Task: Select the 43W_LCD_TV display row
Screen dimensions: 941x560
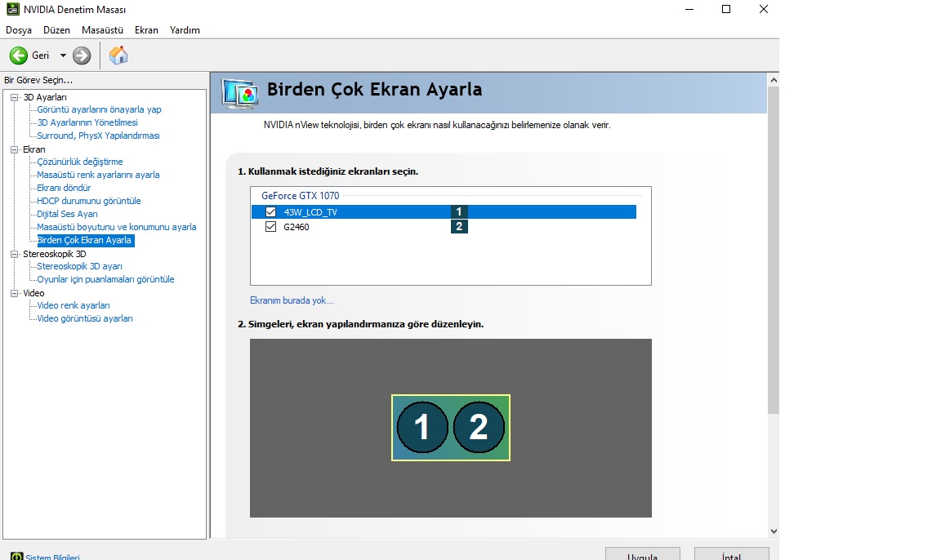Action: pyautogui.click(x=444, y=211)
